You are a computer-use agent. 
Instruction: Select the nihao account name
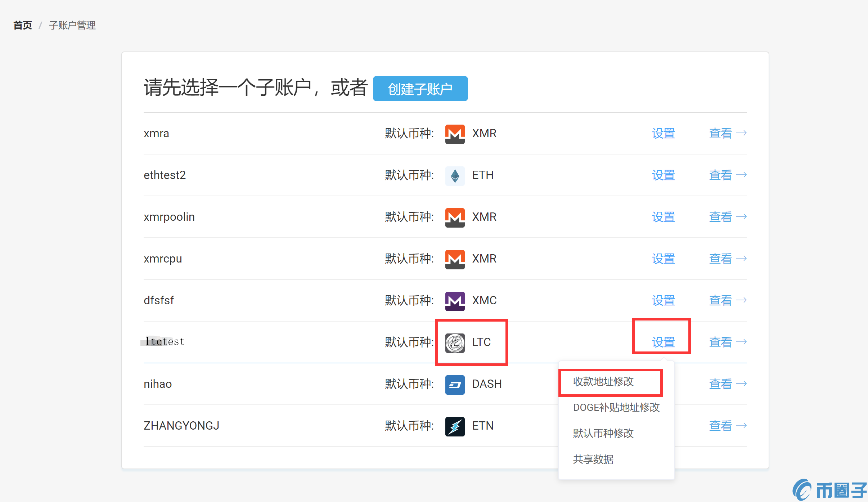pyautogui.click(x=158, y=384)
